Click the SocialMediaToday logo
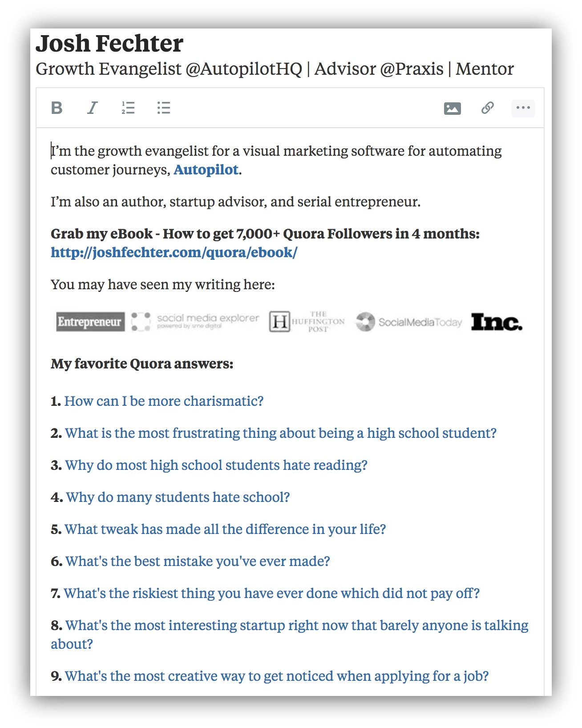The height and width of the screenshot is (728, 582). tap(409, 322)
